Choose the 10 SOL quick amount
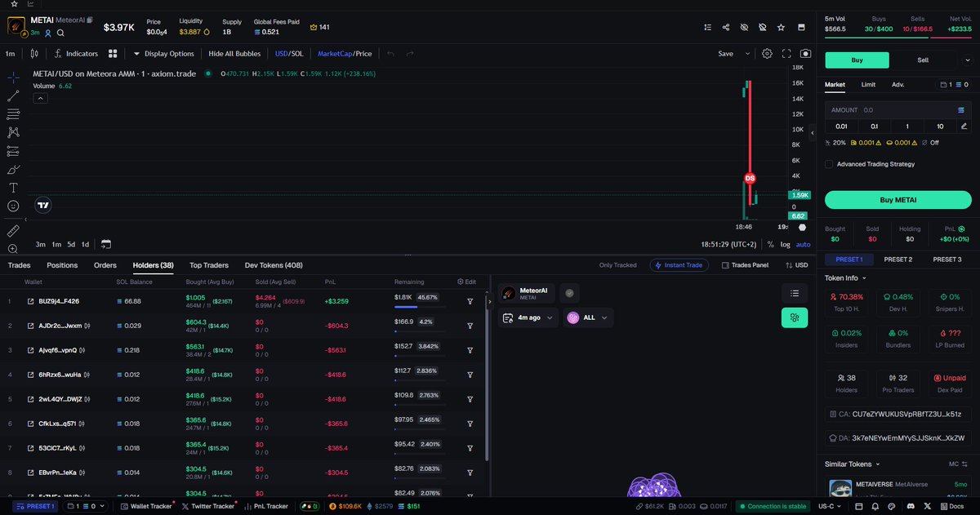Image resolution: width=980 pixels, height=515 pixels. click(940, 126)
